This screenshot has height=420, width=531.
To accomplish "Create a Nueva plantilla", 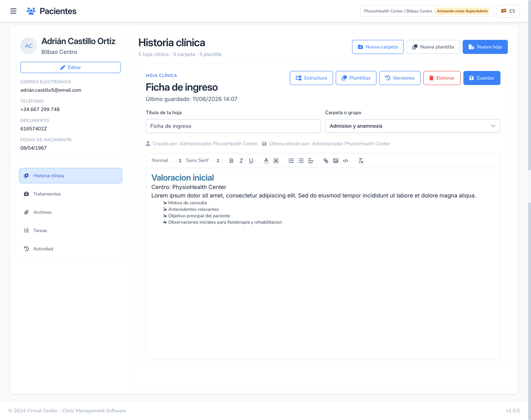I will click(x=433, y=47).
